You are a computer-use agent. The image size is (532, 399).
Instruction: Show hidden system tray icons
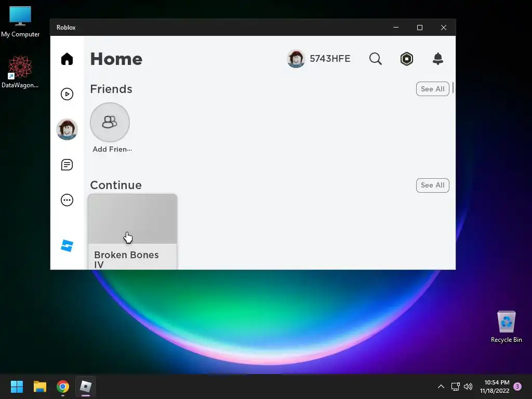point(441,387)
